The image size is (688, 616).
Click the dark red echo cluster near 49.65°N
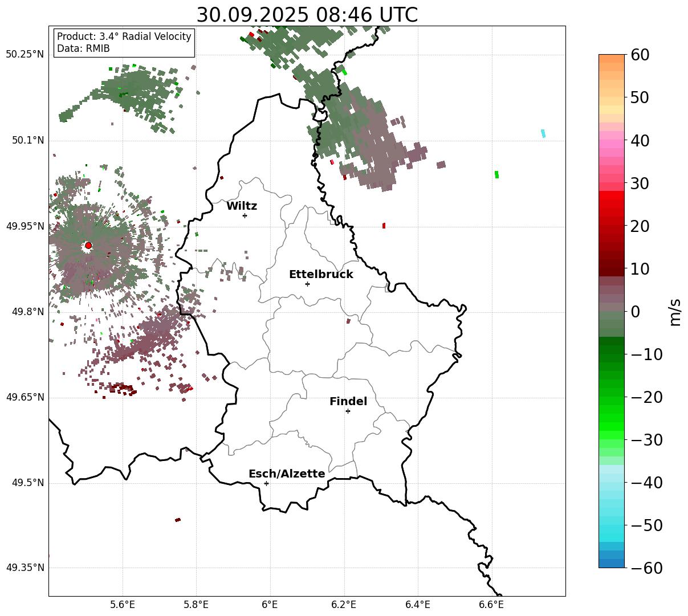tap(122, 389)
